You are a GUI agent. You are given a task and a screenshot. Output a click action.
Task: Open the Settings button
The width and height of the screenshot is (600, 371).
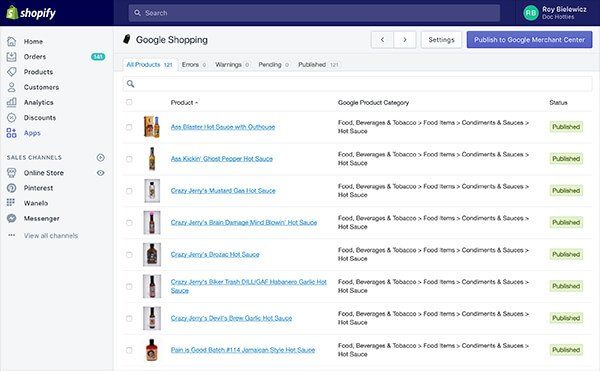coord(441,40)
